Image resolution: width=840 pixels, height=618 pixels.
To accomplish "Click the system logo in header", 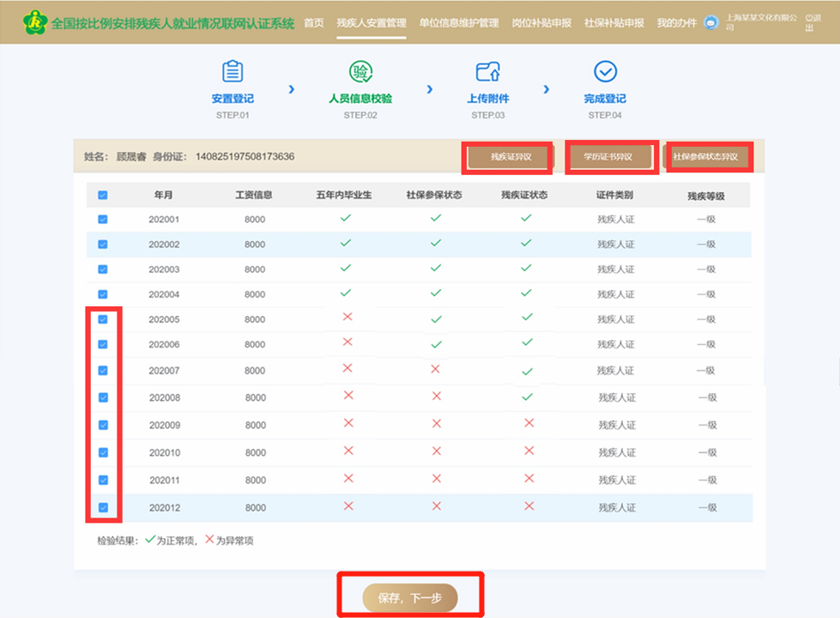I will tap(34, 21).
